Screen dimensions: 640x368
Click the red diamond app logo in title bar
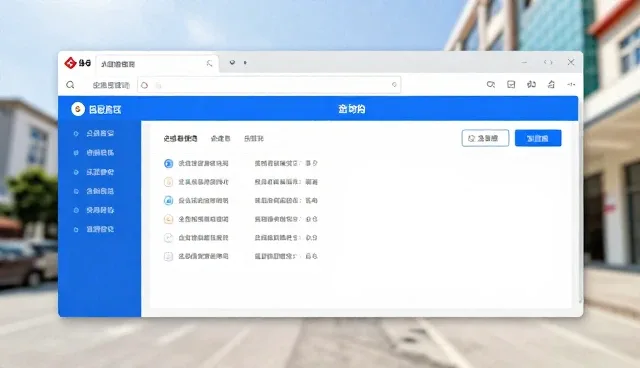tap(71, 63)
